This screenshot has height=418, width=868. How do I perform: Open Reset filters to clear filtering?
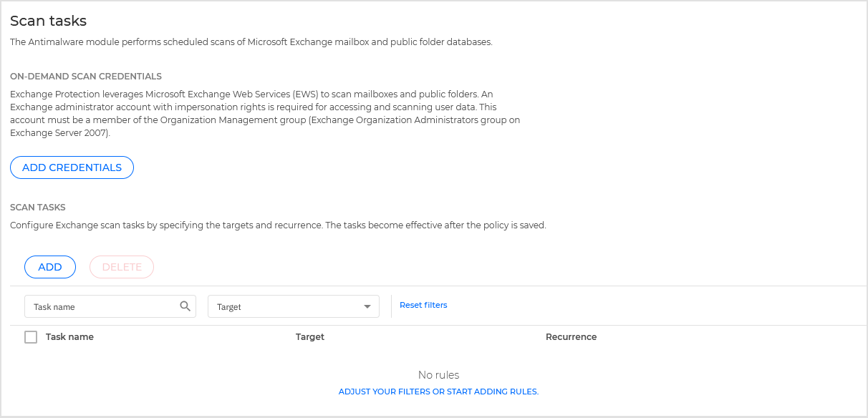[x=423, y=305]
